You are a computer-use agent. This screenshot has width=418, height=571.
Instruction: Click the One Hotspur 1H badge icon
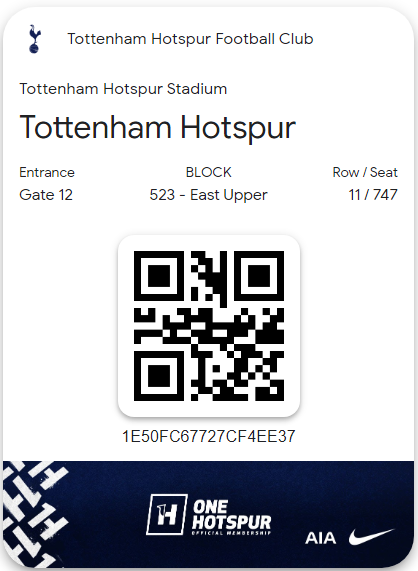point(167,514)
